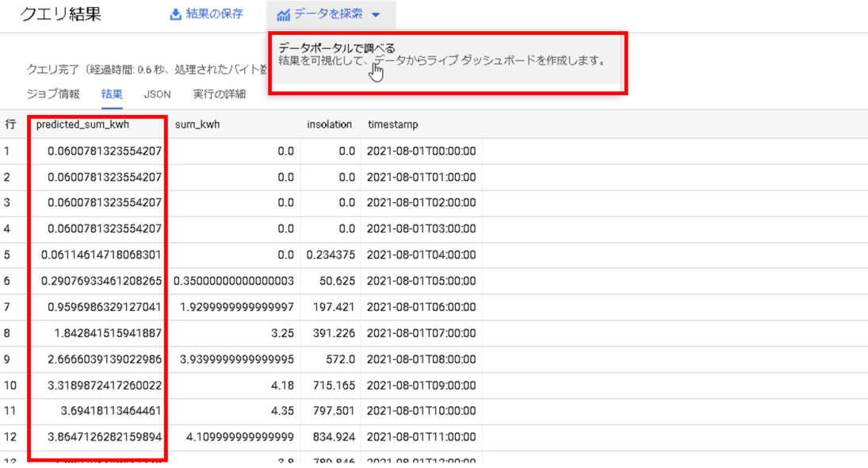
Task: Click sum_kwh value 3.25
Action: click(x=283, y=333)
